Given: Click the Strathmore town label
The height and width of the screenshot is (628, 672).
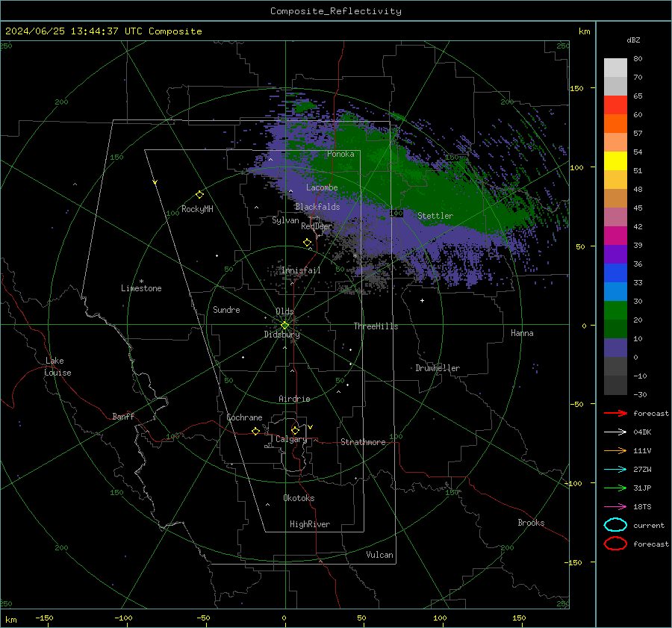Looking at the screenshot, I should pyautogui.click(x=363, y=442).
